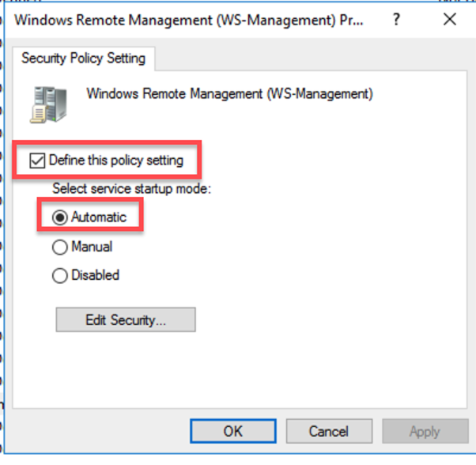
Task: Click the 'Disabled' label text
Action: (95, 276)
